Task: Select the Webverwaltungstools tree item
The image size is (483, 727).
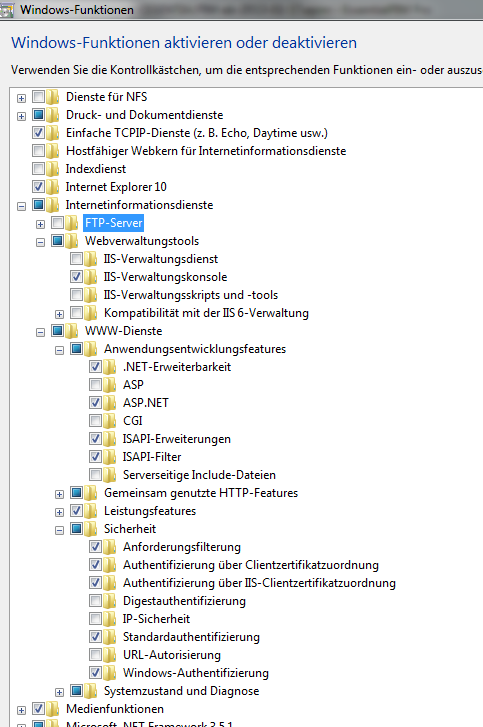Action: tap(142, 241)
